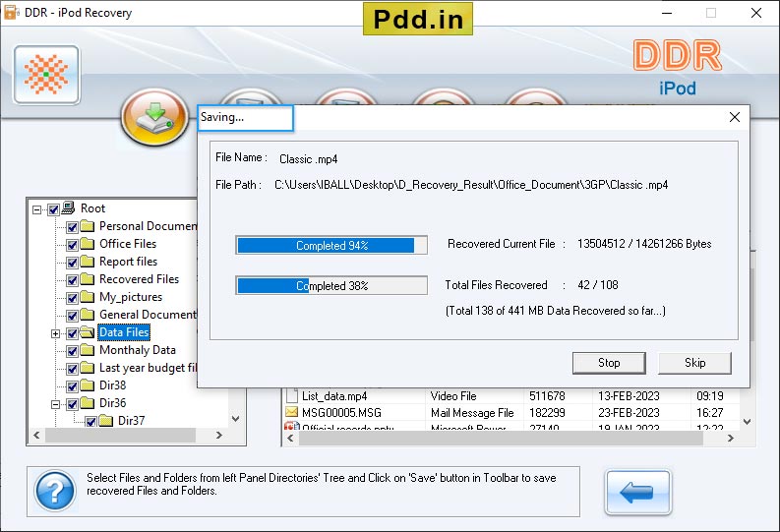Select the Recovered Files folder label
The height and width of the screenshot is (532, 780).
click(x=139, y=279)
